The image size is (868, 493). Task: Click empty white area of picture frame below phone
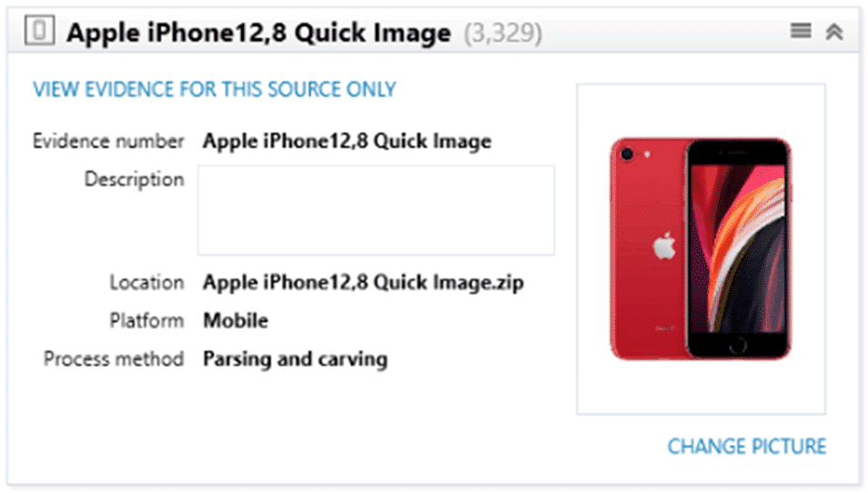701,387
